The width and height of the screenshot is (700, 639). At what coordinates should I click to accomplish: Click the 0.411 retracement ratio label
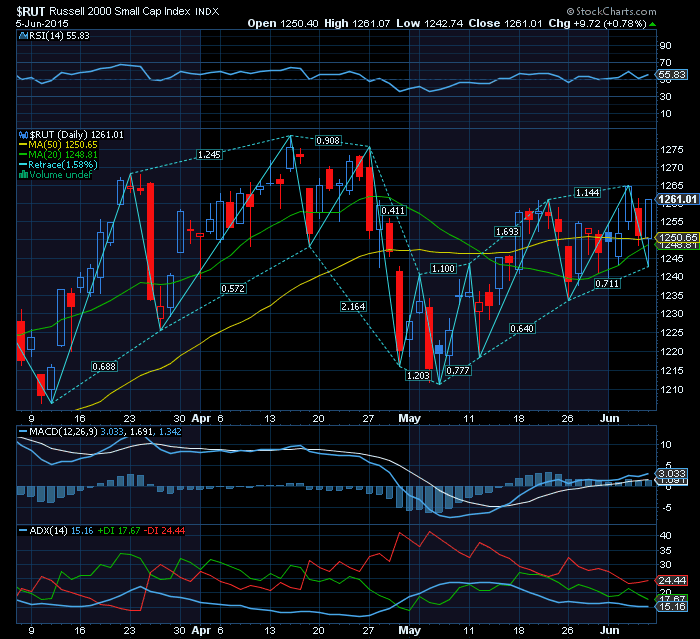tap(393, 210)
